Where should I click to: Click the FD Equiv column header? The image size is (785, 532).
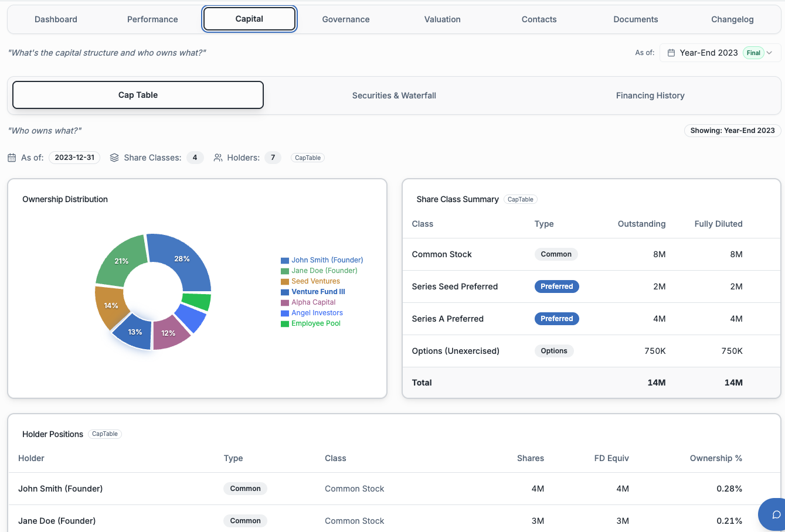611,458
